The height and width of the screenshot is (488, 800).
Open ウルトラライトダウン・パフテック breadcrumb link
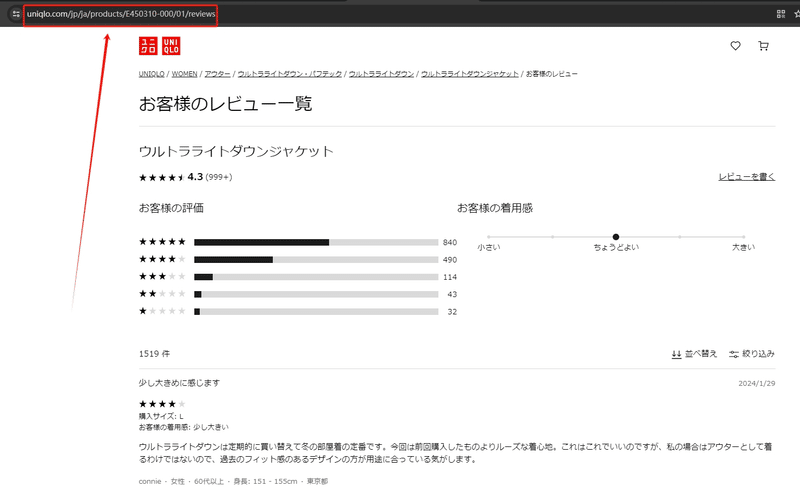(290, 74)
